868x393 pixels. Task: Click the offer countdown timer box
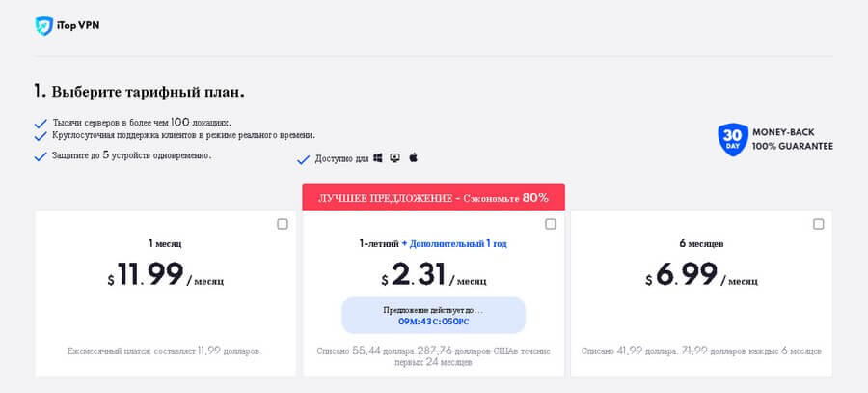(x=433, y=315)
